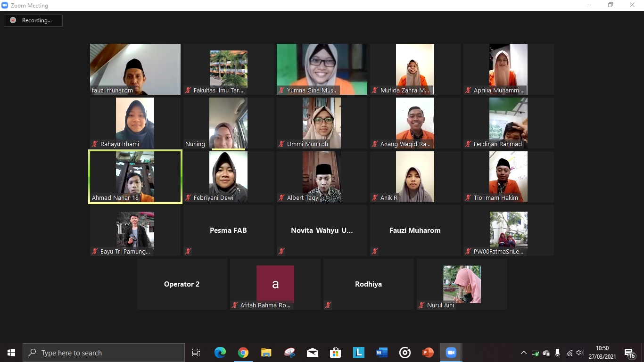Switch to PowerPoint in the taskbar
This screenshot has height=362, width=644.
click(x=428, y=353)
